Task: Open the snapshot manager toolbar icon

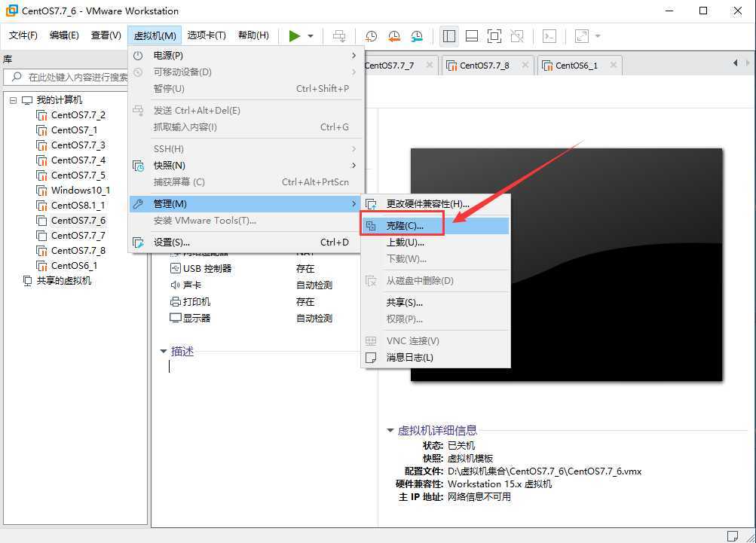Action: [417, 36]
